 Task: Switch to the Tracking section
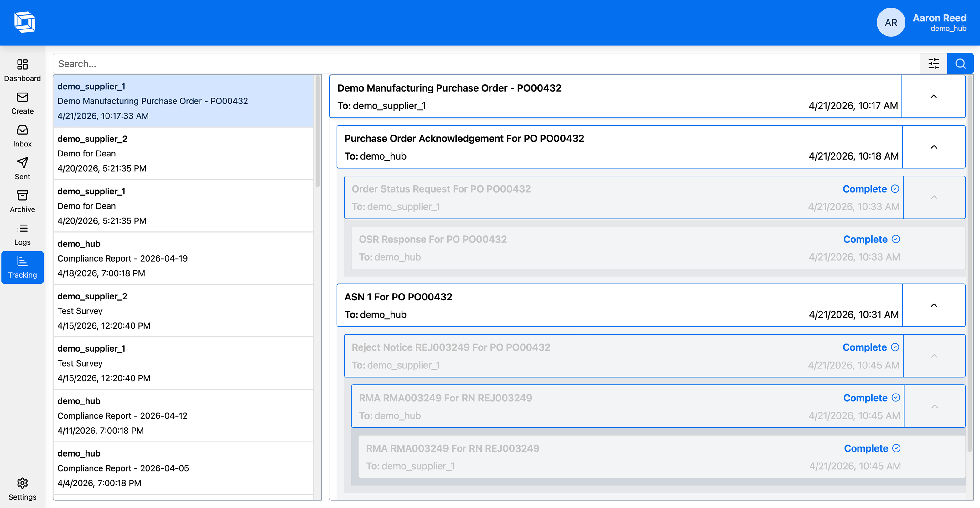coord(22,267)
